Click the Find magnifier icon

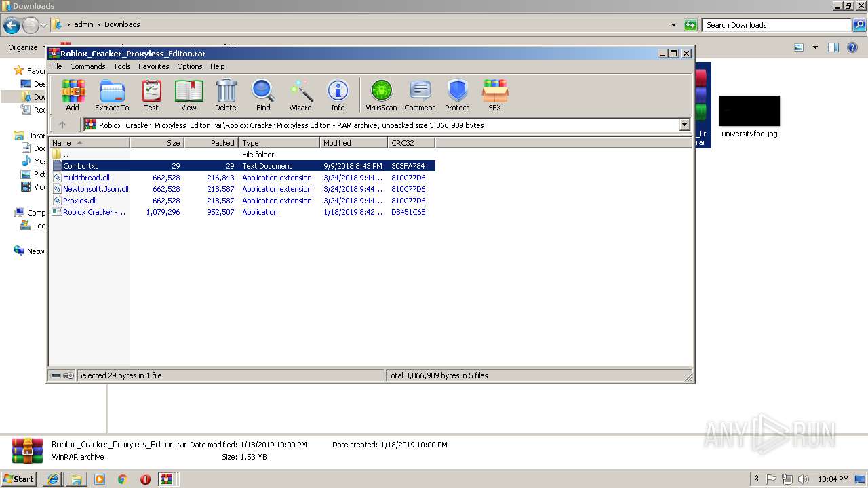pos(263,96)
